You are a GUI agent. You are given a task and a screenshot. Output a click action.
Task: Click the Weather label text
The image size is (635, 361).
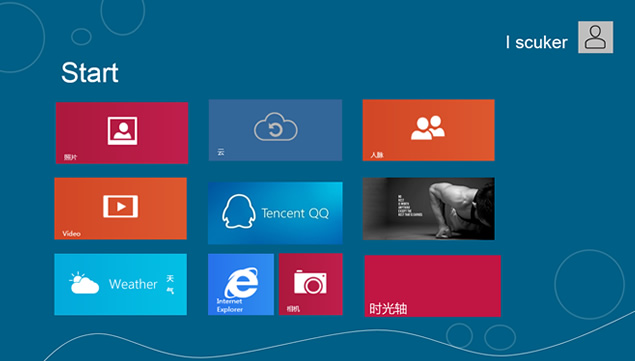pos(133,284)
